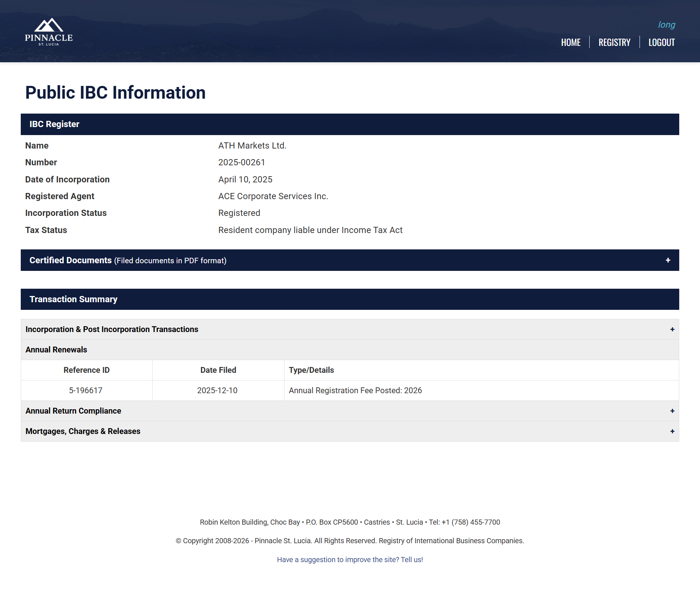Click the Transaction Summary header
The image size is (700, 600).
click(x=350, y=299)
